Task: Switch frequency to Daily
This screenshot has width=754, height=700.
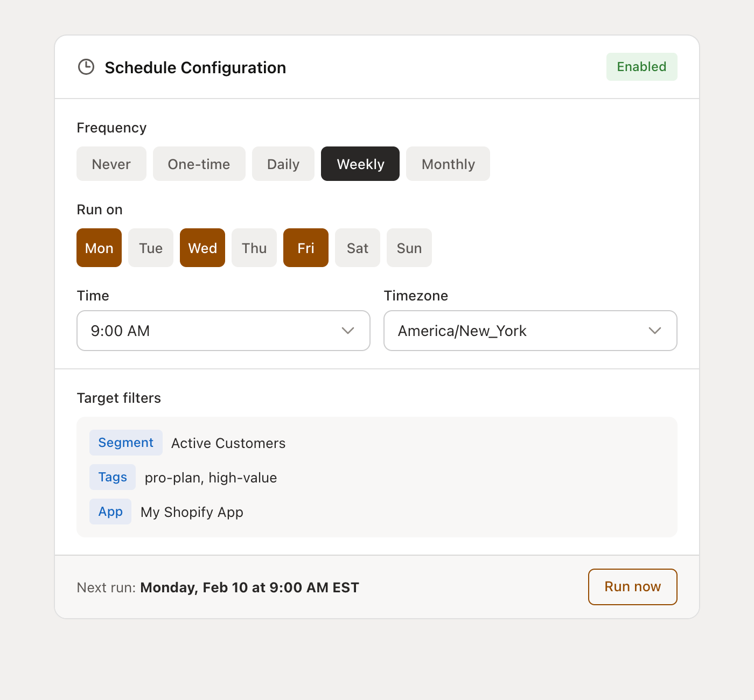Action: (283, 164)
